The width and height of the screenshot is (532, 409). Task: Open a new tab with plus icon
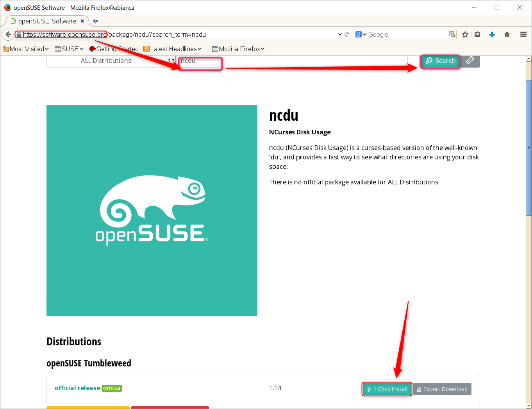click(95, 21)
